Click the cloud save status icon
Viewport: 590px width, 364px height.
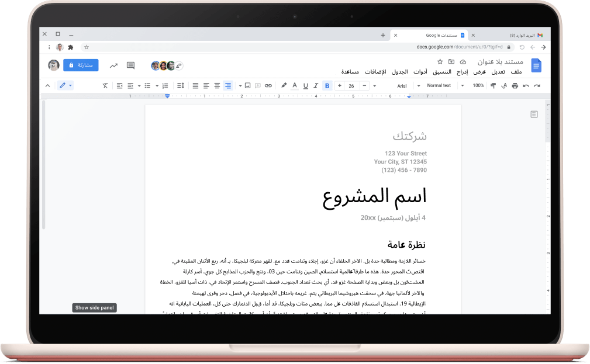pyautogui.click(x=463, y=62)
